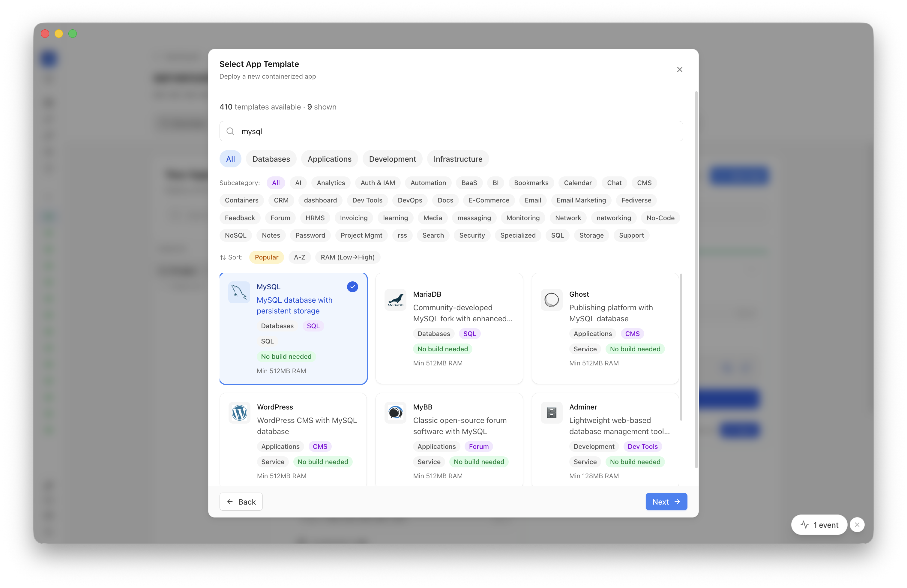Viewport: 907px width, 588px height.
Task: Filter by DevOps subcategory
Action: 410,200
